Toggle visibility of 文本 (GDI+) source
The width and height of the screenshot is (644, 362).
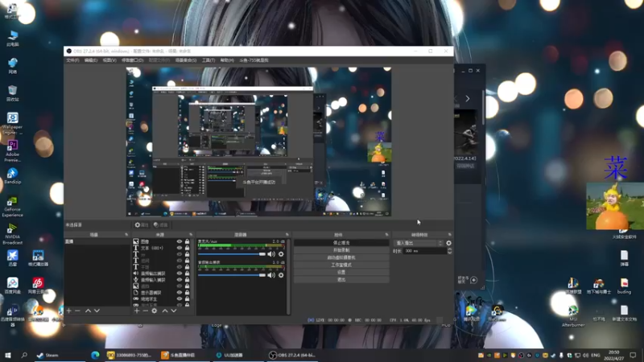pos(180,248)
